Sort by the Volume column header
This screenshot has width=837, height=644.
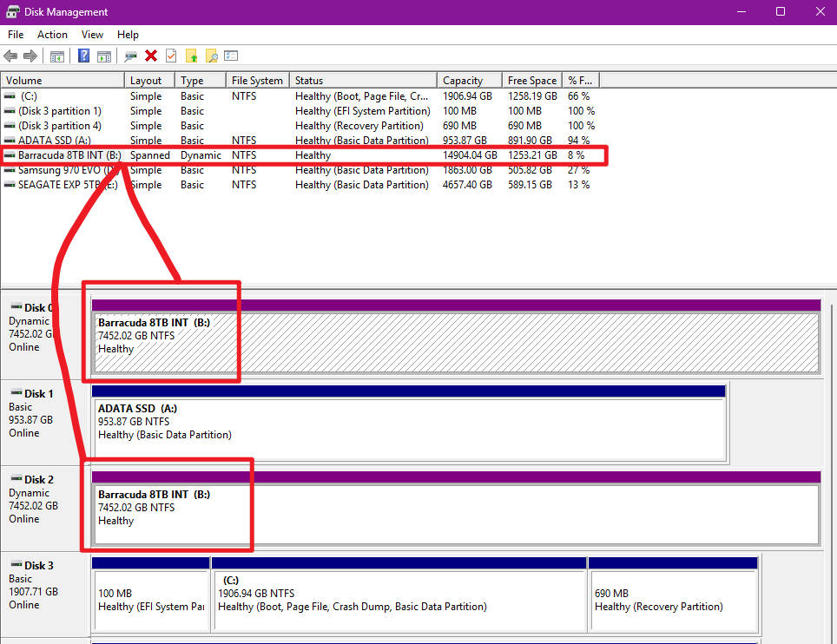point(63,80)
